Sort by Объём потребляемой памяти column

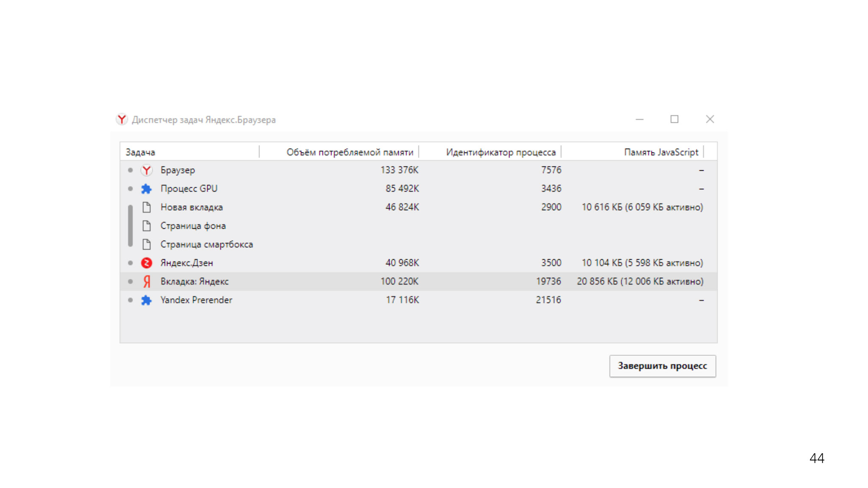pyautogui.click(x=349, y=152)
